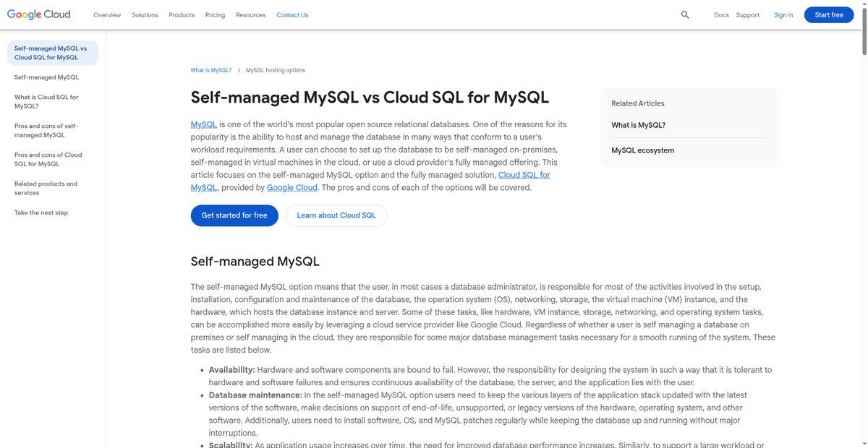The width and height of the screenshot is (868, 448).
Task: Click the 'Availability:' bullet label
Action: click(x=232, y=370)
